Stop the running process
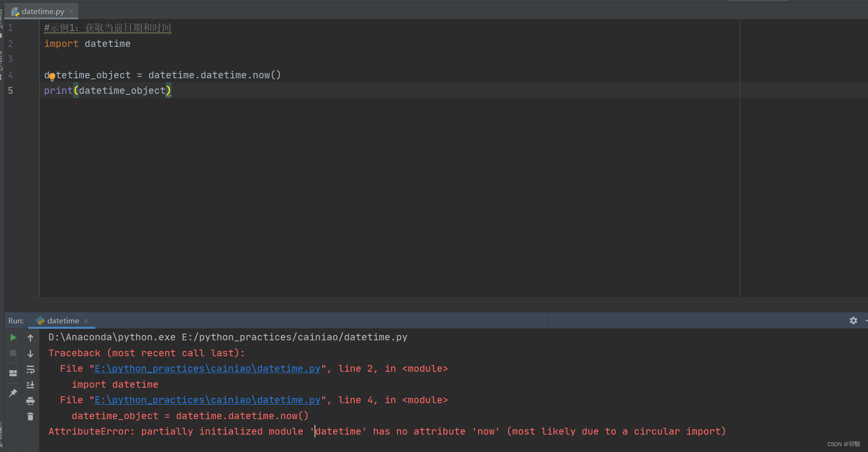Viewport: 868px width, 452px height. tap(13, 353)
